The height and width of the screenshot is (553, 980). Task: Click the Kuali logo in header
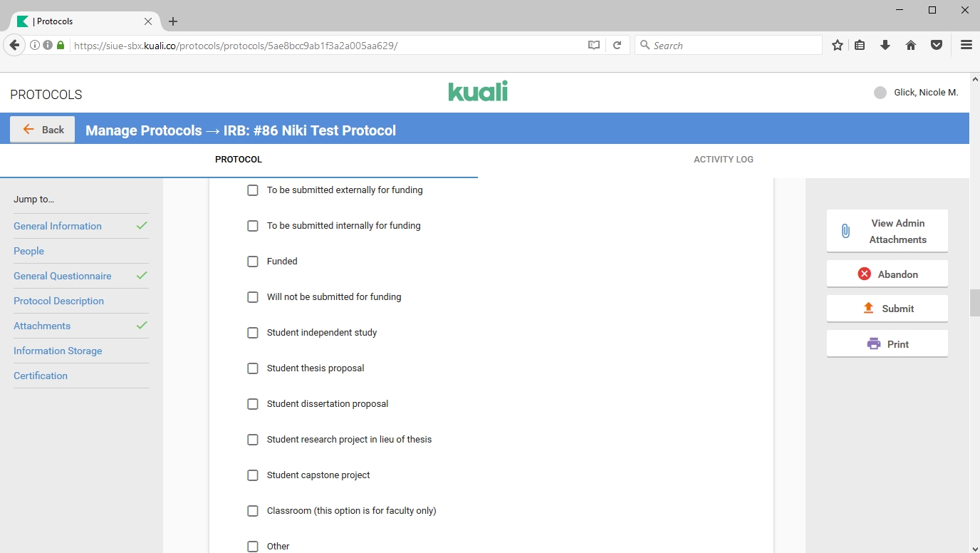coord(478,92)
